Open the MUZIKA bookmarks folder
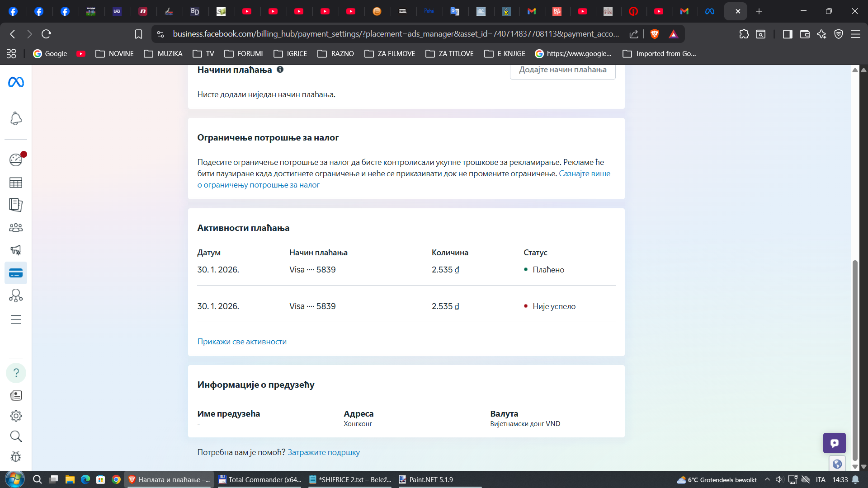 (163, 54)
